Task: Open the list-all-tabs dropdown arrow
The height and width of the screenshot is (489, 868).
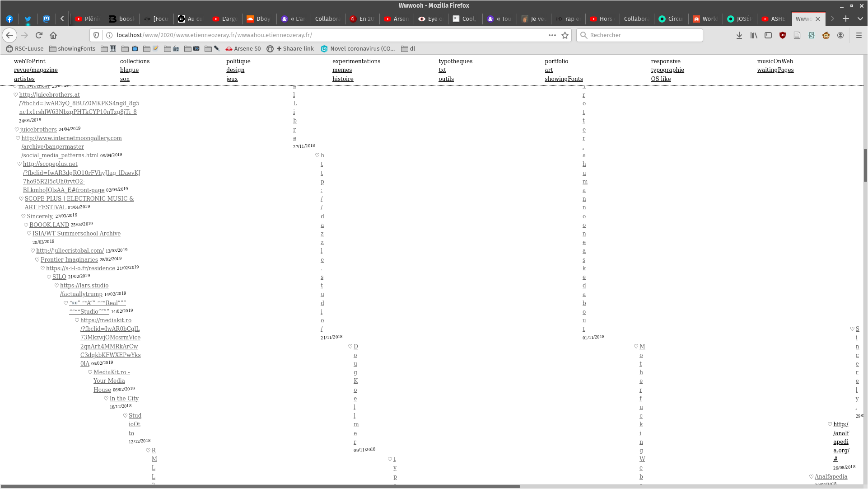Action: click(x=860, y=19)
